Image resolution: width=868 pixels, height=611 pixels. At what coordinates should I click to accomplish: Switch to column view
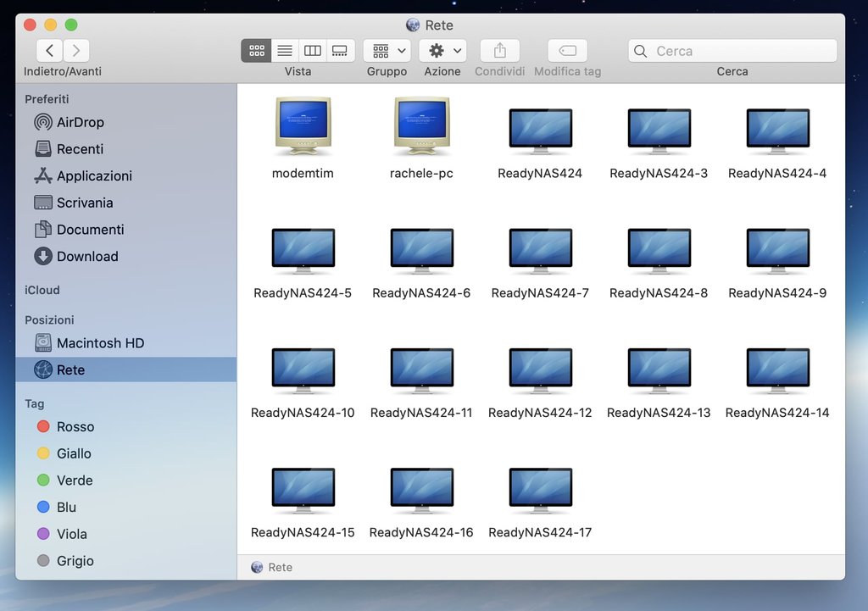[x=312, y=51]
